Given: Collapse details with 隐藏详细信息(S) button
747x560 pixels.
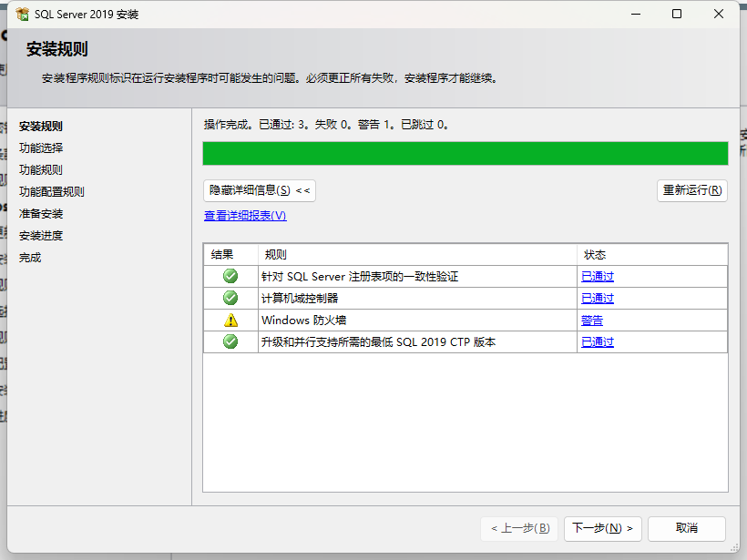Looking at the screenshot, I should pos(260,190).
